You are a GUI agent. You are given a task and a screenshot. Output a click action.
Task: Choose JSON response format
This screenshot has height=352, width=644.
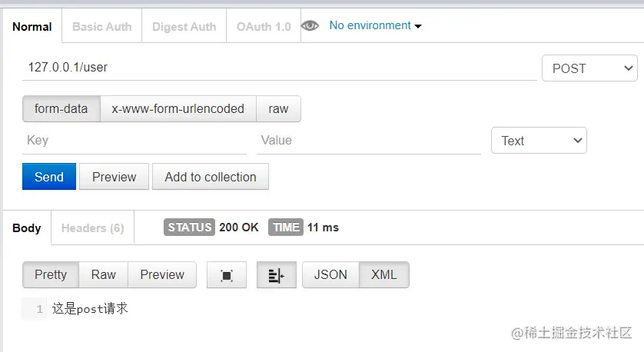[x=330, y=275]
